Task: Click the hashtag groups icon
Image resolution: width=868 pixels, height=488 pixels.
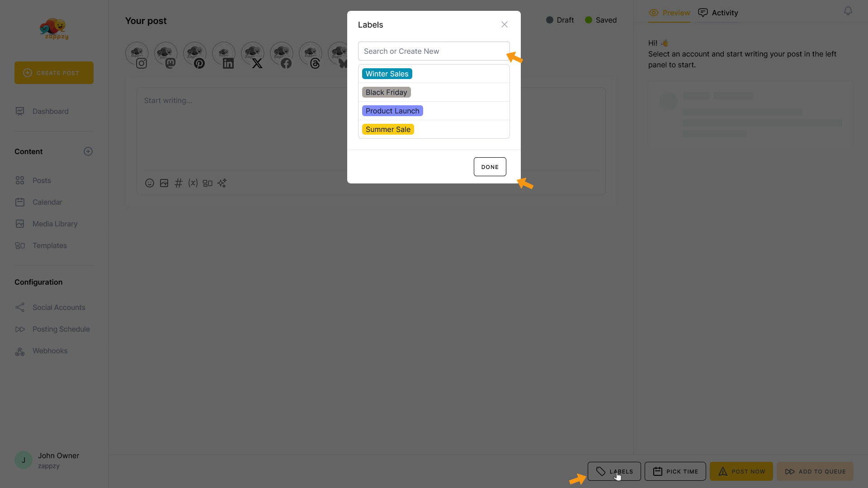Action: tap(179, 183)
